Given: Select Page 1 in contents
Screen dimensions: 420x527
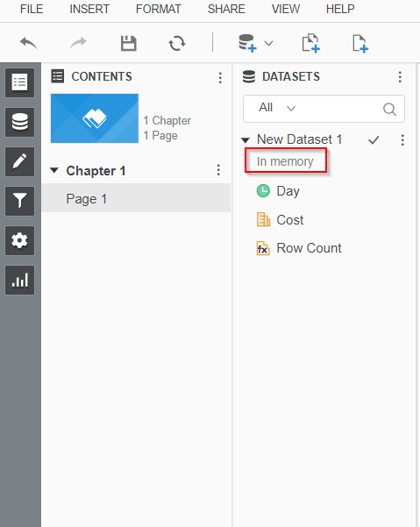Looking at the screenshot, I should pos(136,198).
